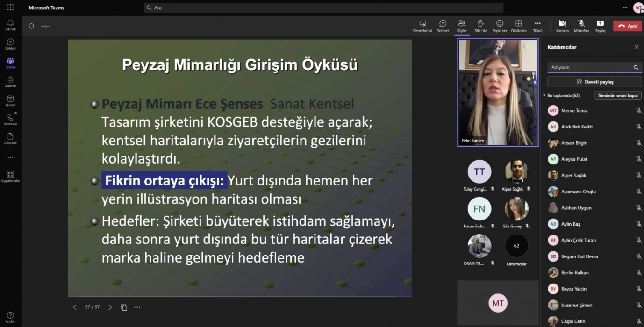Screen dimensions: 644x327
Task: Open Yardım help icon
Action: click(x=10, y=317)
